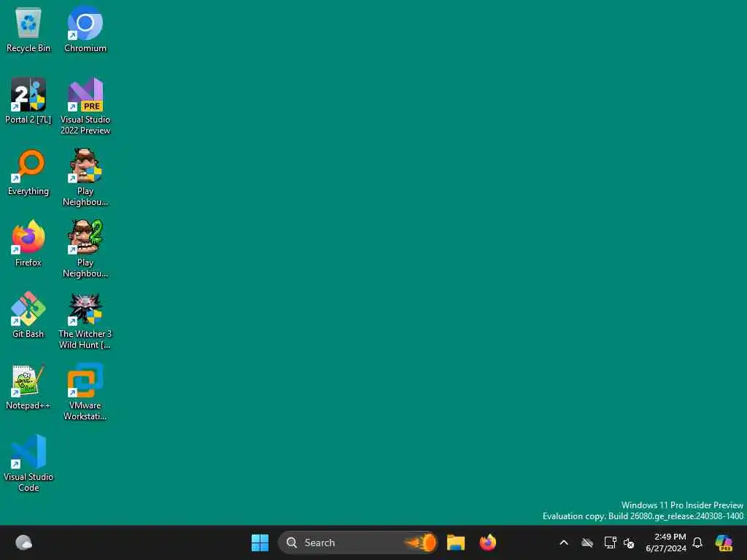Open the clock showing 2:49 PM

tap(666, 542)
